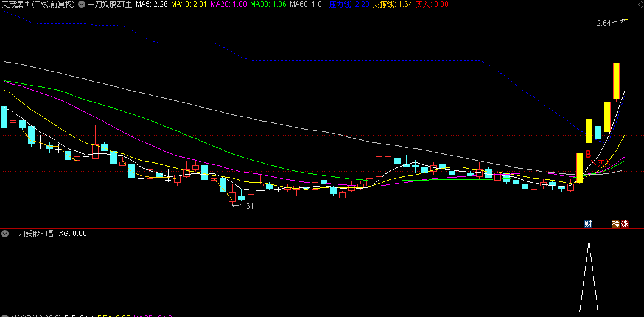Open the dropdown next to 一刀妖股ZT主
Image resolution: width=644 pixels, height=317 pixels.
pos(82,4)
